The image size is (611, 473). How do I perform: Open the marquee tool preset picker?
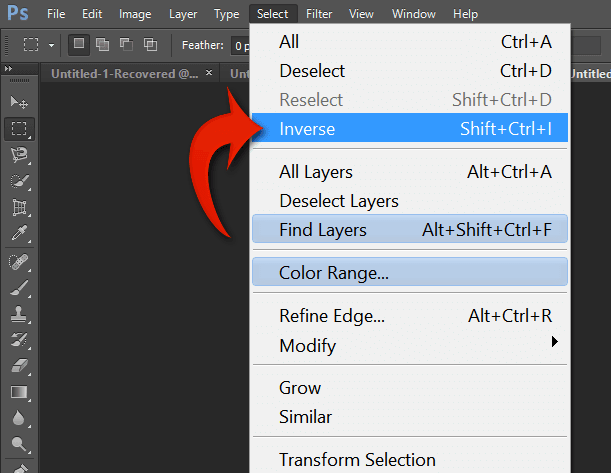tap(51, 45)
